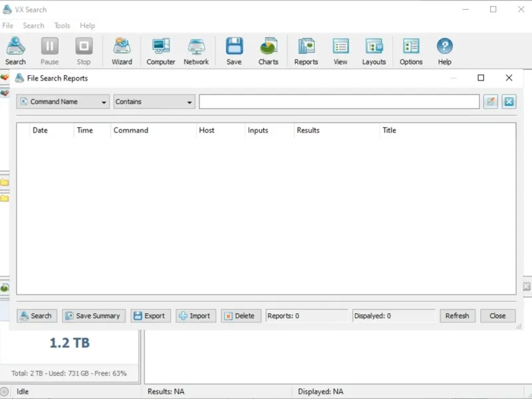Click the Import button
Viewport: 532px width, 399px height.
(196, 316)
